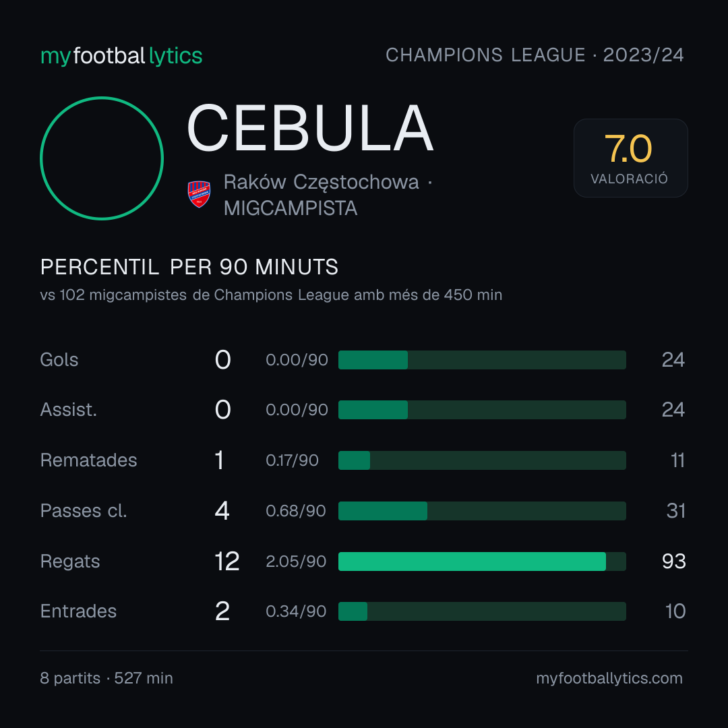Image resolution: width=728 pixels, height=728 pixels.
Task: Click the Passes cl. percentile bar
Action: [482, 511]
